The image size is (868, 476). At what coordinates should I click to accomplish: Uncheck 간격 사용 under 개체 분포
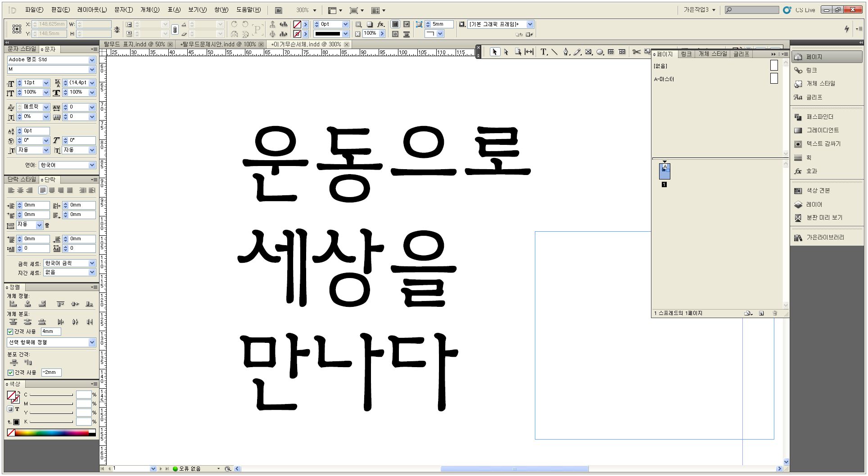tap(10, 332)
